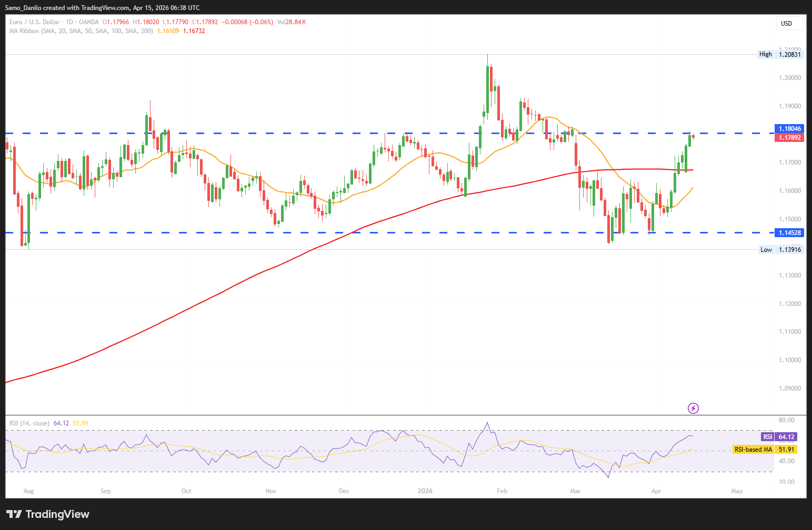812x530 pixels.
Task: Click the orange 1.16109 SMA value in legend
Action: pos(168,31)
